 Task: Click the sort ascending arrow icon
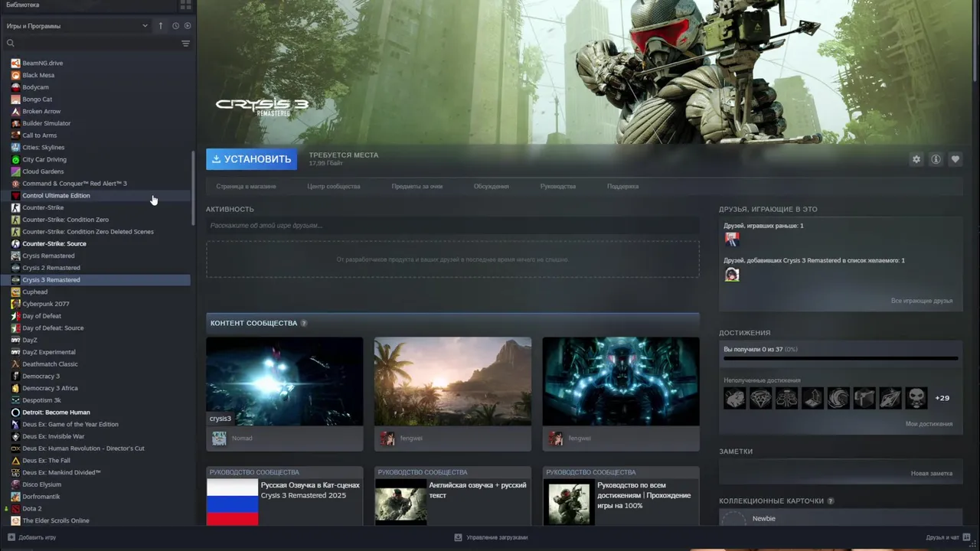point(161,26)
